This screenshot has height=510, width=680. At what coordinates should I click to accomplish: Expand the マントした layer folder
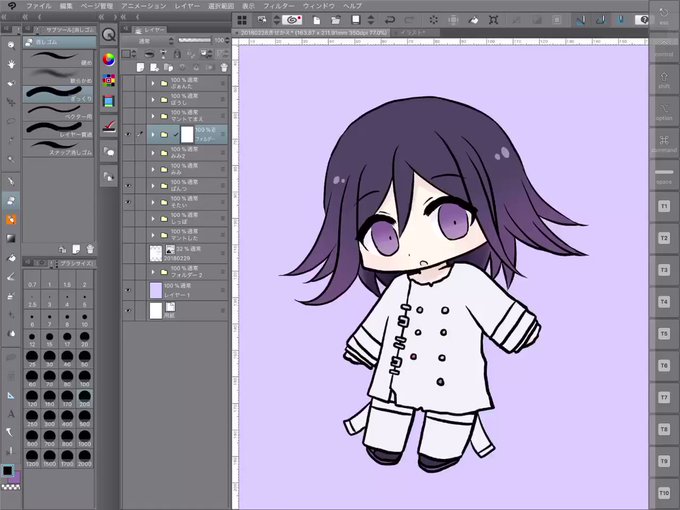[x=153, y=235]
